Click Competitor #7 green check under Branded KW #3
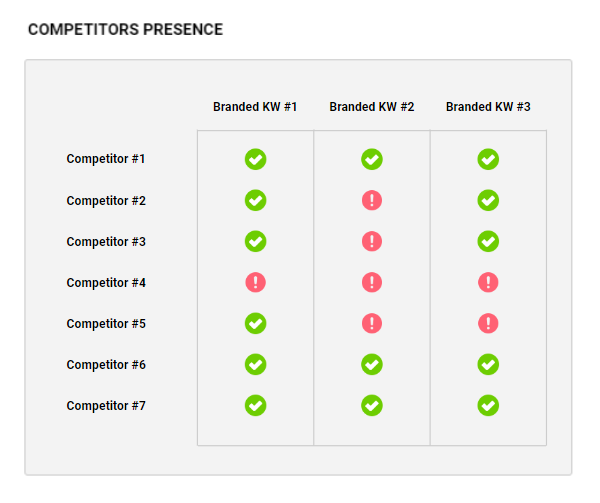 pos(488,405)
